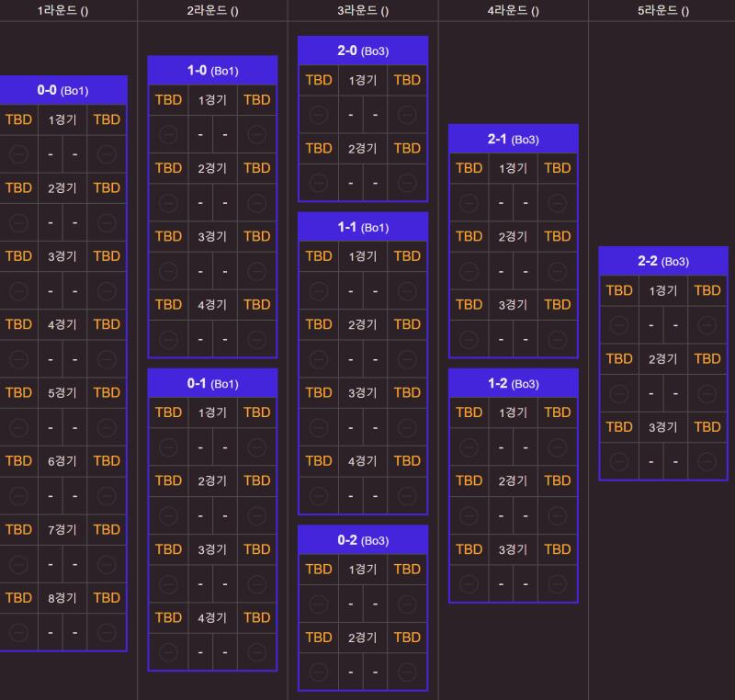Viewport: 735px width, 700px height.
Task: Click left team logo placeholder under 2-2 3경기
Action: pyautogui.click(x=619, y=461)
